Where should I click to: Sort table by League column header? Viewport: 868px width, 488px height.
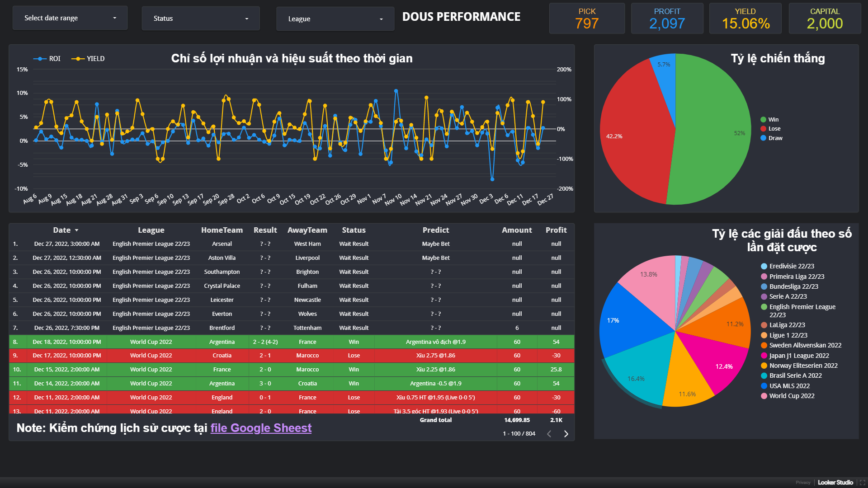[151, 230]
